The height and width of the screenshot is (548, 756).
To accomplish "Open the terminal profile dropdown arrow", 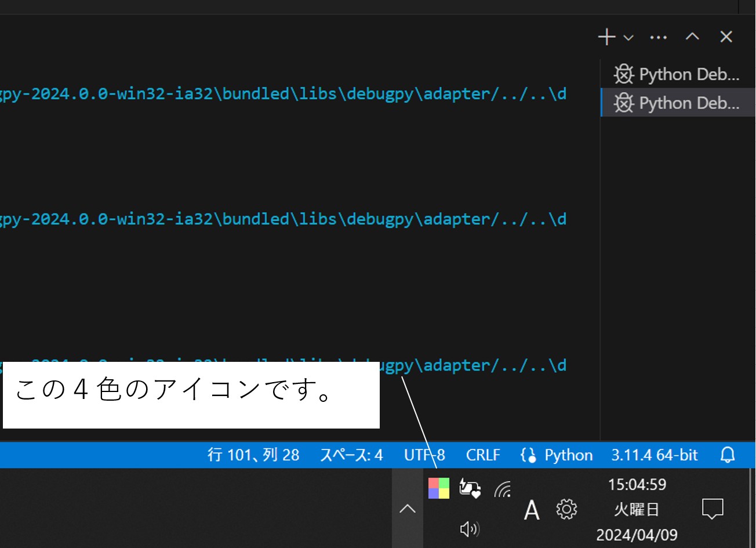I will 629,38.
